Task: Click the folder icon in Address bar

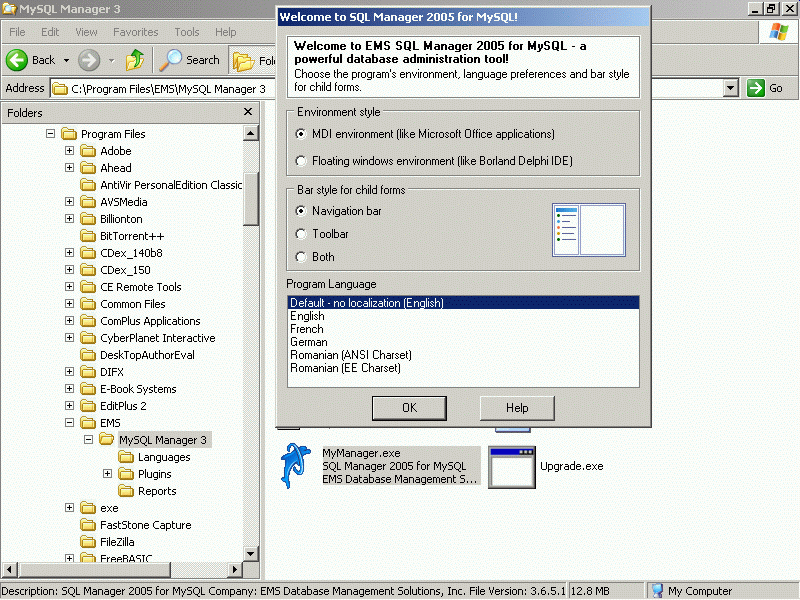Action: [60, 89]
